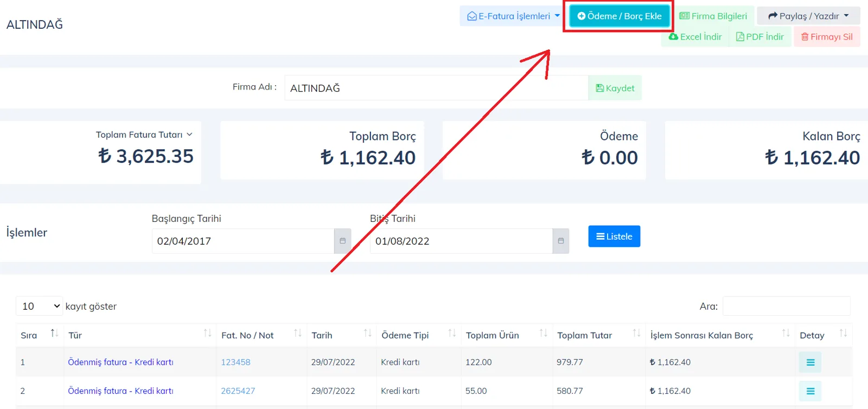Click the Ara search field
868x409 pixels.
[x=787, y=306]
